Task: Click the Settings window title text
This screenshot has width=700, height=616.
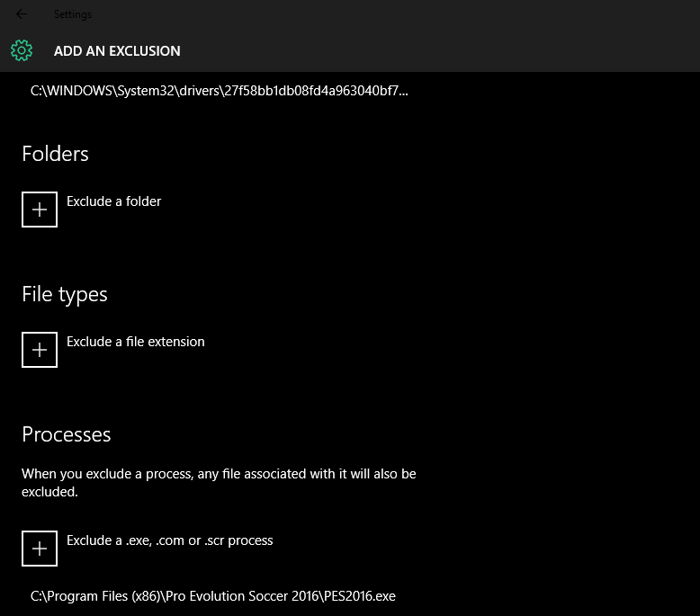Action: 73,14
